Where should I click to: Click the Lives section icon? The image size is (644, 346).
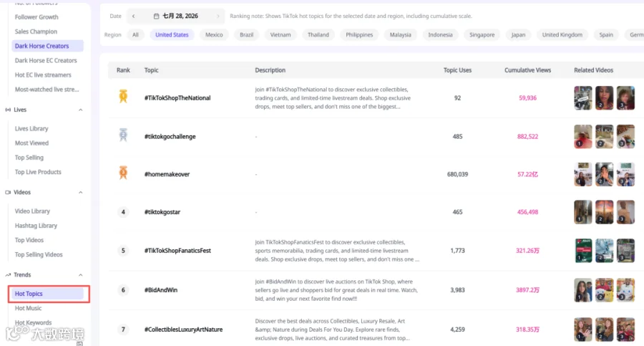pyautogui.click(x=8, y=110)
